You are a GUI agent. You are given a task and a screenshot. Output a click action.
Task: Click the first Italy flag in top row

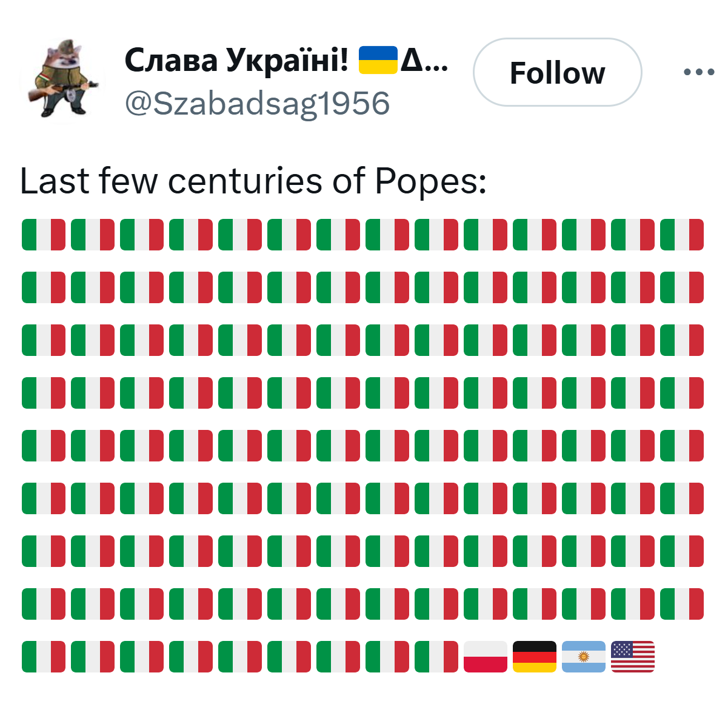click(44, 235)
